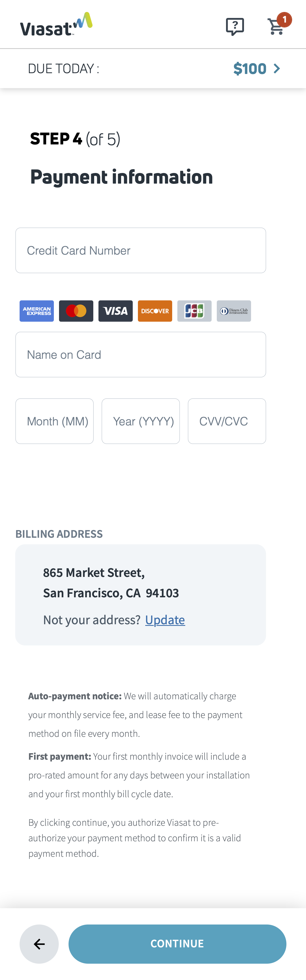
Task: Click the cart item count badge
Action: pyautogui.click(x=284, y=19)
